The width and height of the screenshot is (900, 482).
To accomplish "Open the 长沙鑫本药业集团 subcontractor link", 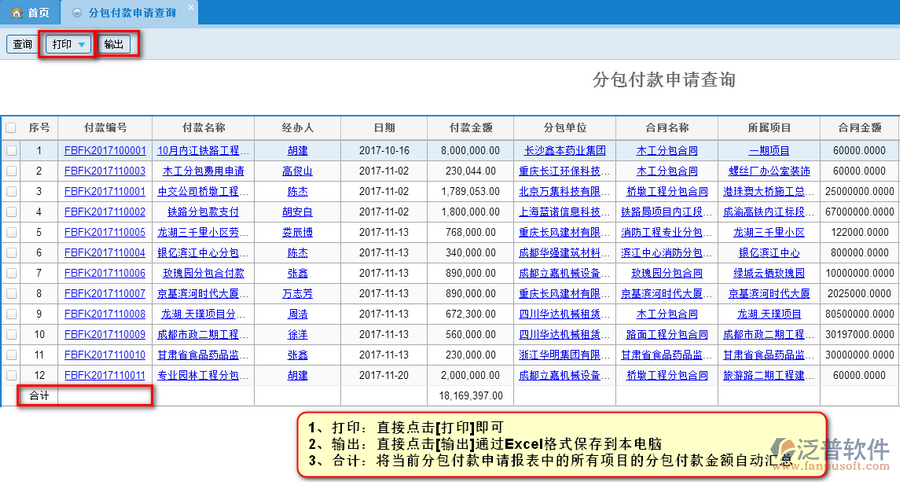I will pos(565,150).
